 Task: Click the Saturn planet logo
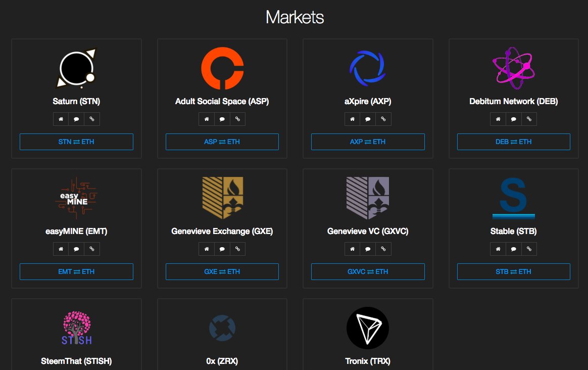(76, 68)
